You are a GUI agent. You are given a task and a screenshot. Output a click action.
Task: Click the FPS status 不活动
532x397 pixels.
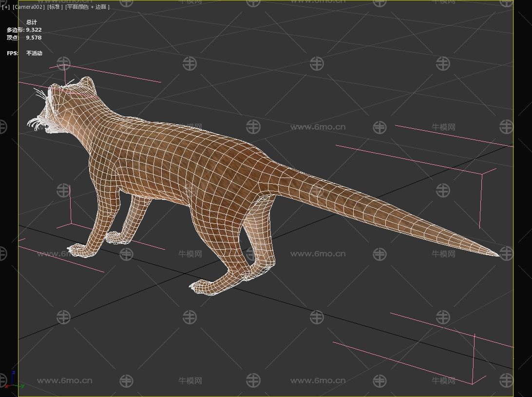[x=34, y=53]
